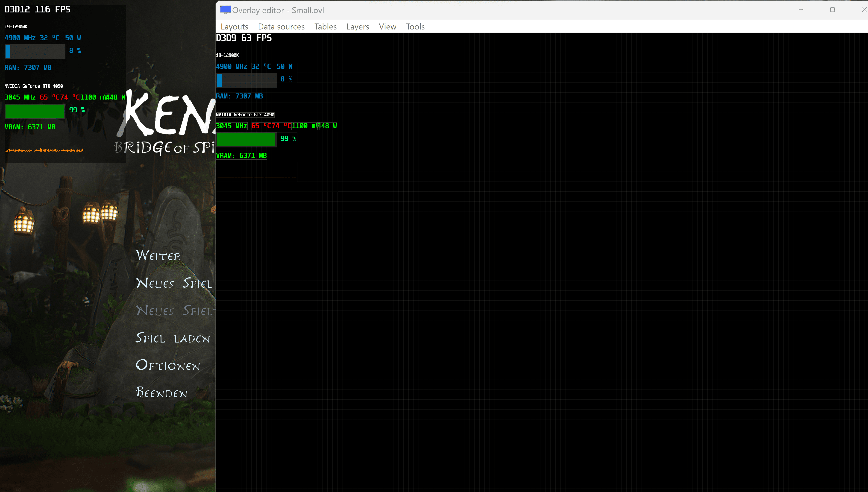Click Weiter in the Kena game menu
This screenshot has height=492, width=868.
point(159,255)
